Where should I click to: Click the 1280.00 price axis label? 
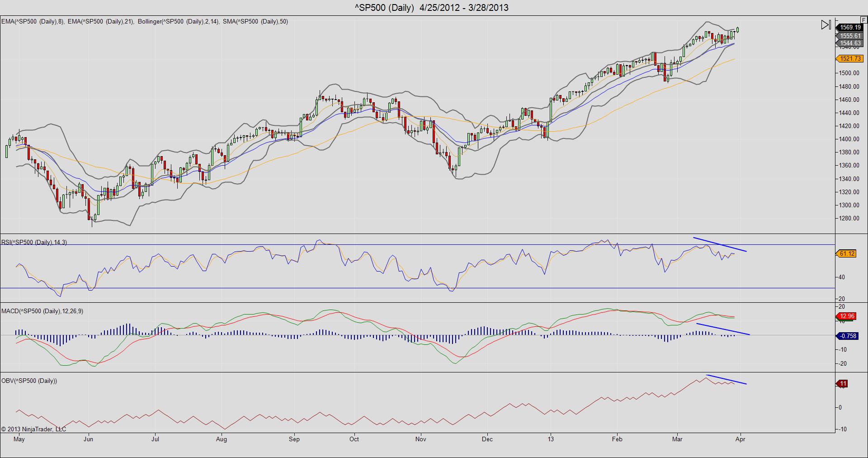849,218
